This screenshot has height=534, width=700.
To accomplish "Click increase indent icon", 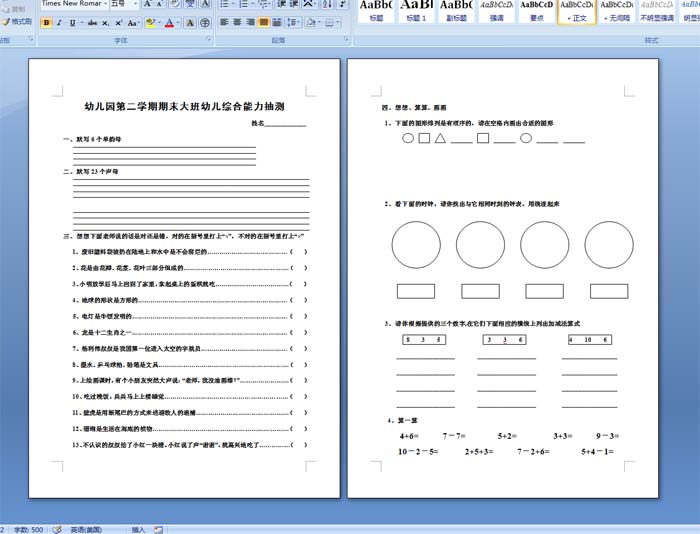I will (294, 4).
